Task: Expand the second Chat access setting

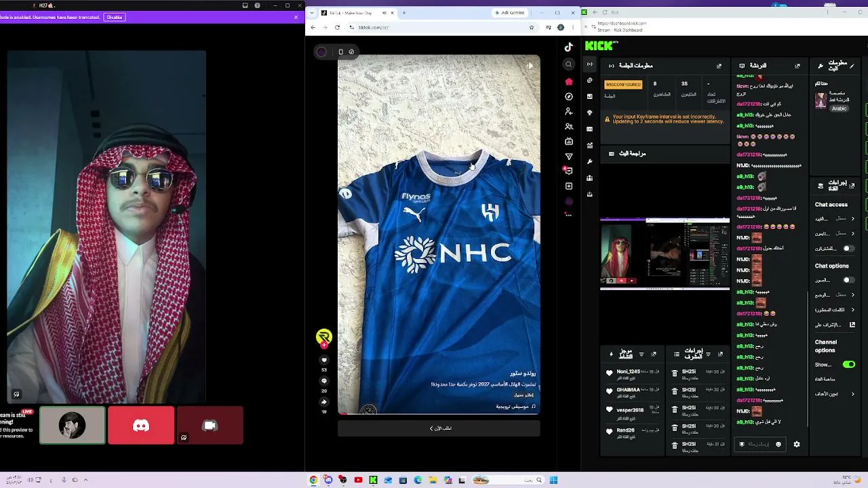Action: point(852,234)
